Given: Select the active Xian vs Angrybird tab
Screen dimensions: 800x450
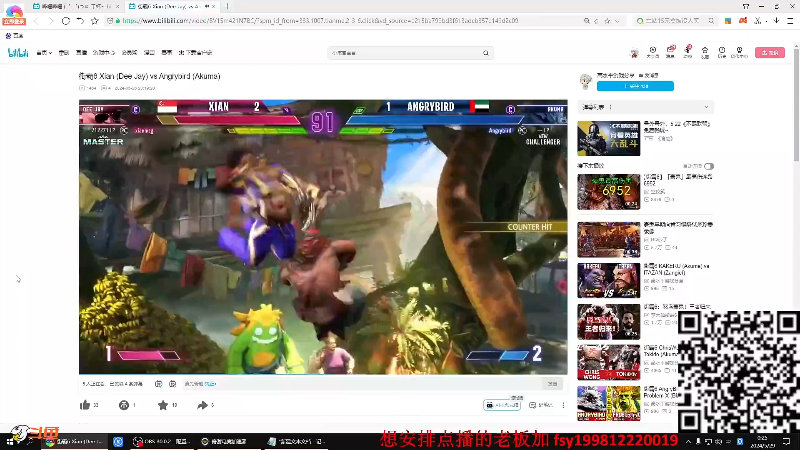Looking at the screenshot, I should [171, 6].
